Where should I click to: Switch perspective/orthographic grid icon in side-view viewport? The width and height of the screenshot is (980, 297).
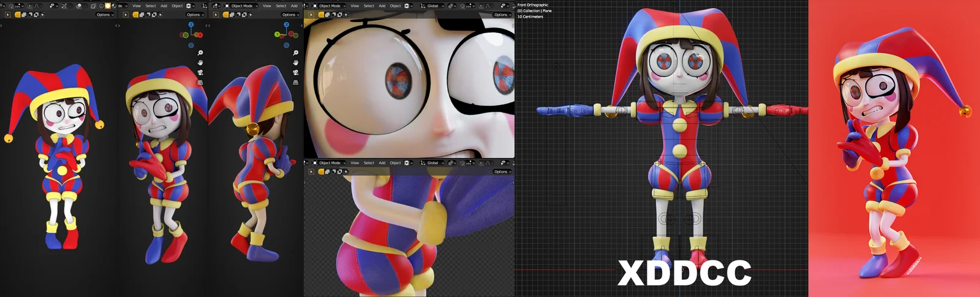click(x=296, y=82)
